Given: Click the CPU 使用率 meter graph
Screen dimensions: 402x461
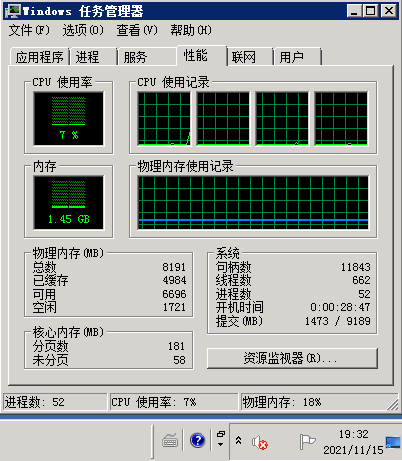Looking at the screenshot, I should tap(68, 119).
